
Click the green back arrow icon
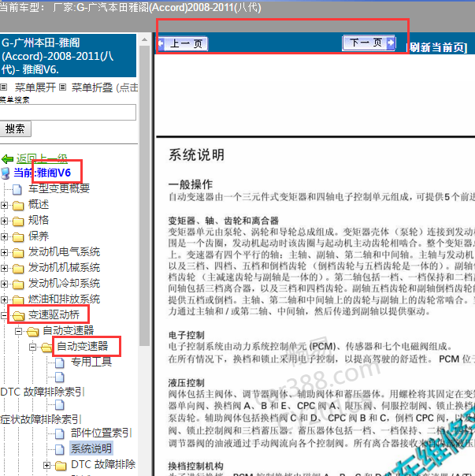click(x=7, y=158)
